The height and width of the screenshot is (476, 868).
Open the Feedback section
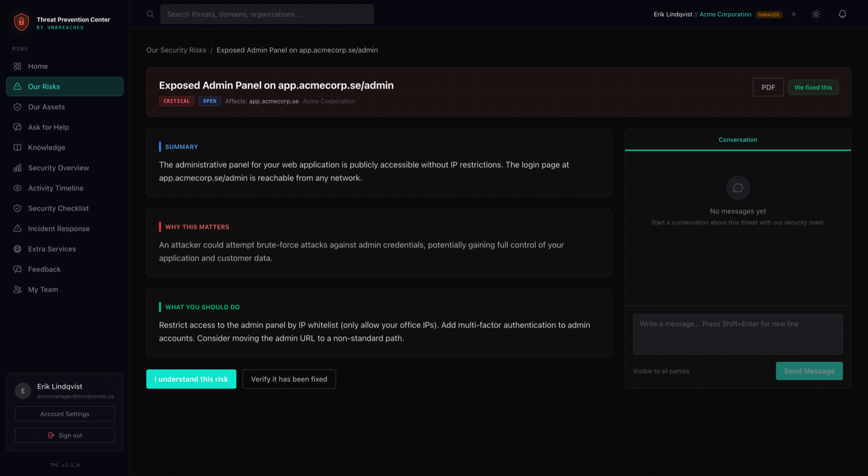pyautogui.click(x=44, y=269)
